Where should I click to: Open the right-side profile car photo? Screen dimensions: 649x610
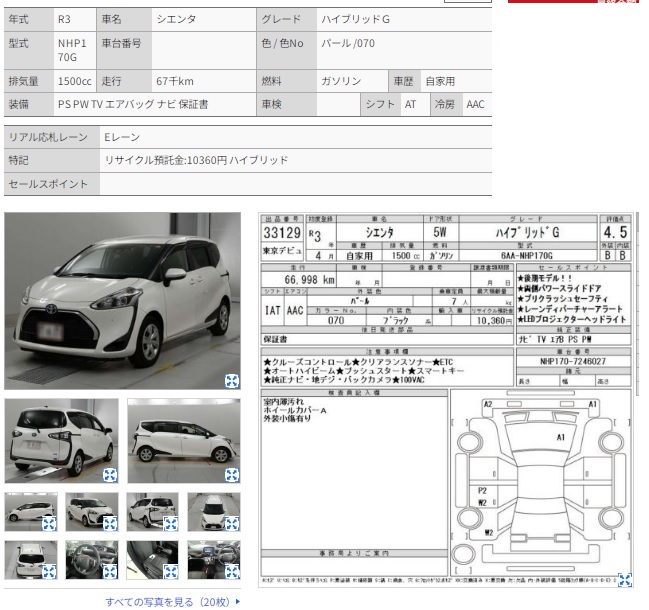(184, 441)
